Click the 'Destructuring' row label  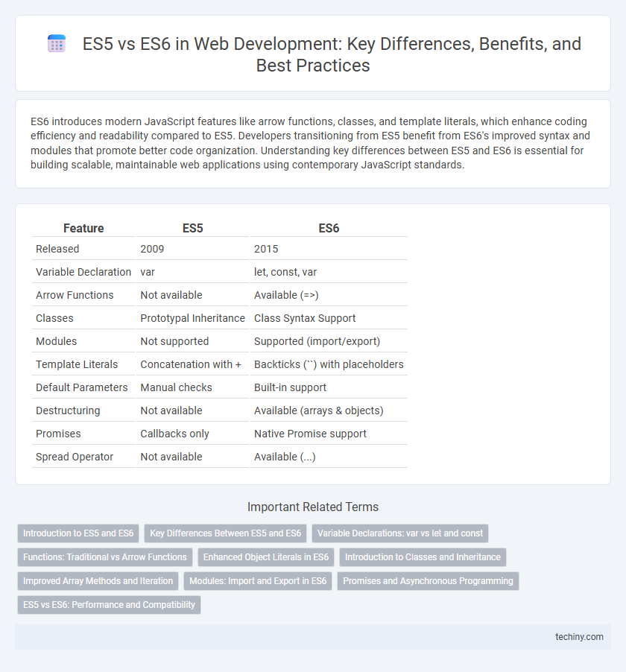pyautogui.click(x=83, y=411)
